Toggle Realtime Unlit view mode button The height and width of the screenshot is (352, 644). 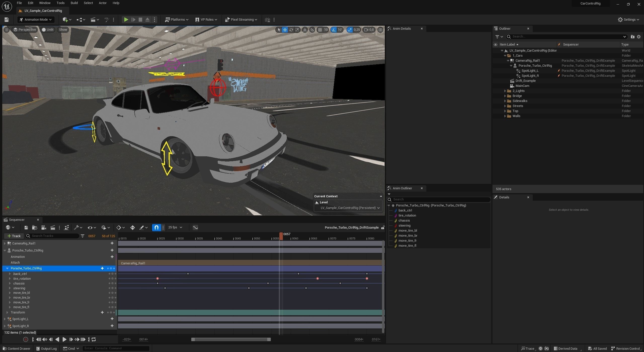[48, 30]
